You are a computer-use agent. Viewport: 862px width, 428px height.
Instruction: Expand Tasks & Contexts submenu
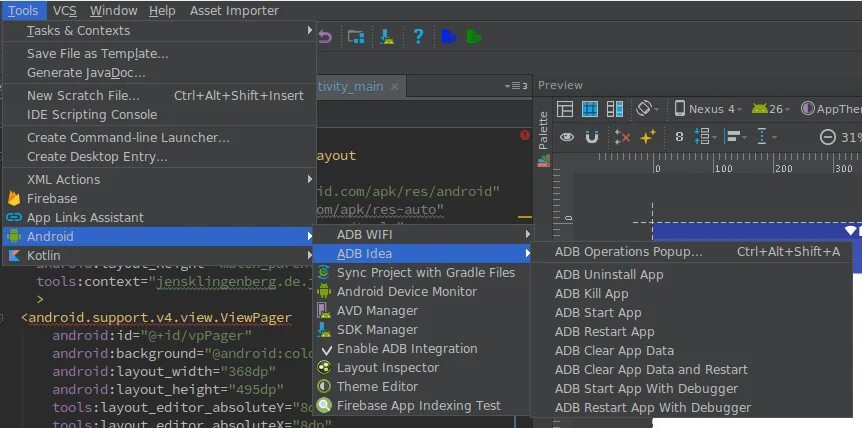click(x=159, y=31)
